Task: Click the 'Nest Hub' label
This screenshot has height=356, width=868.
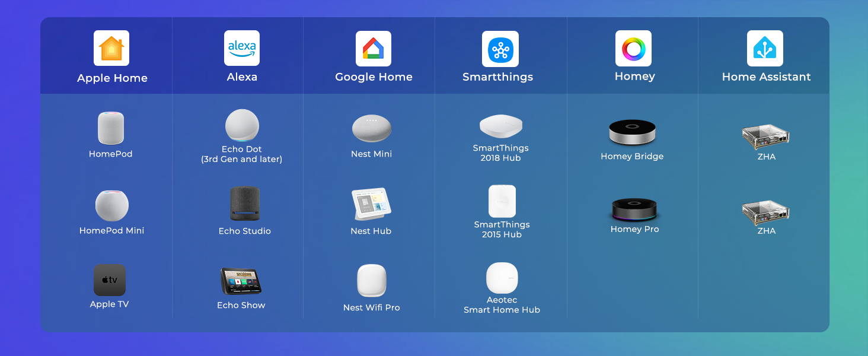Action: point(371,231)
